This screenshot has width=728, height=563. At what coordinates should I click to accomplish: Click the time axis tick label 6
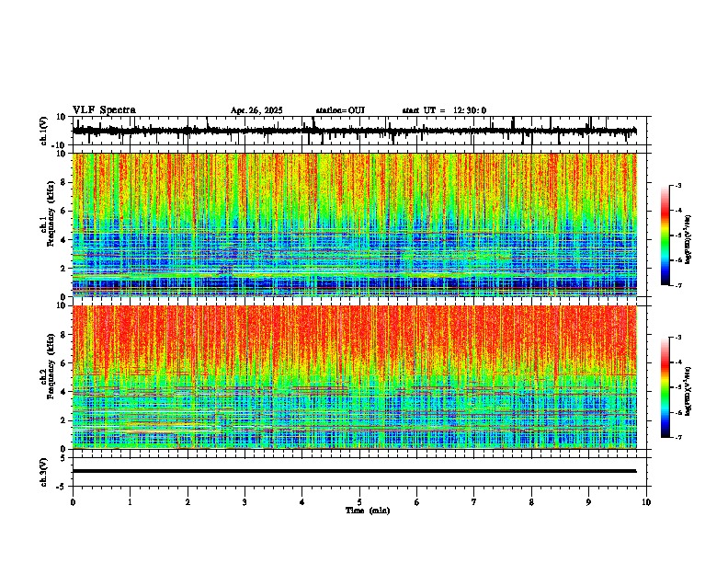coord(416,502)
